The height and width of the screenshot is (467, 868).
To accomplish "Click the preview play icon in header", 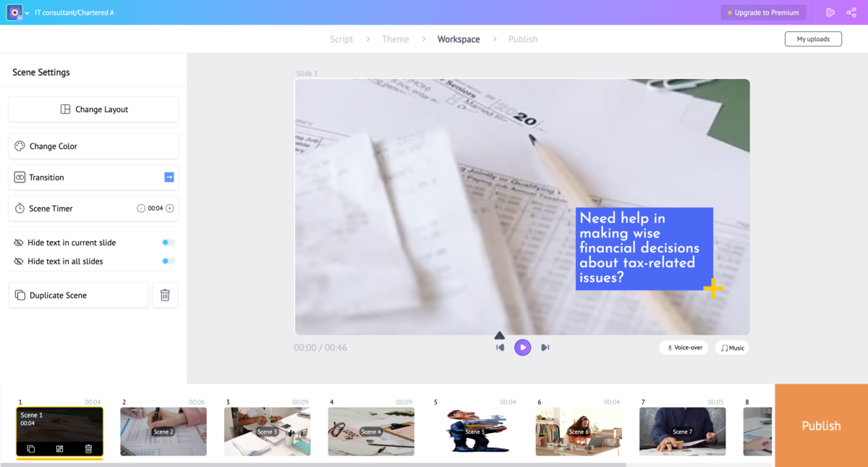I will coord(830,12).
